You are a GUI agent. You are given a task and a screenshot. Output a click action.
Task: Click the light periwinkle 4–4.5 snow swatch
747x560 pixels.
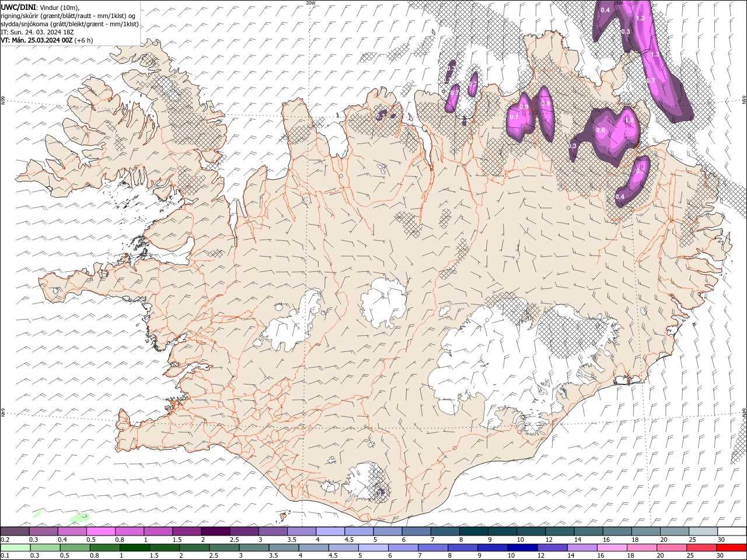click(x=330, y=531)
